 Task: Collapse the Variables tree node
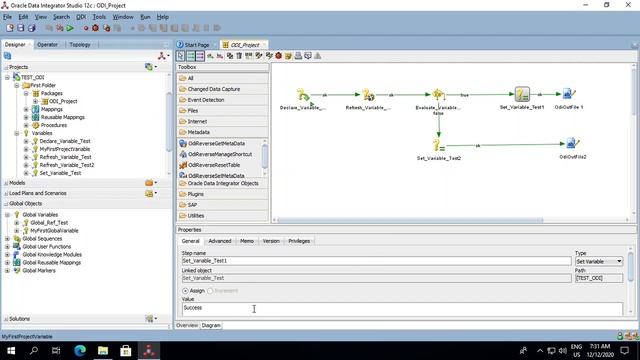tap(17, 133)
